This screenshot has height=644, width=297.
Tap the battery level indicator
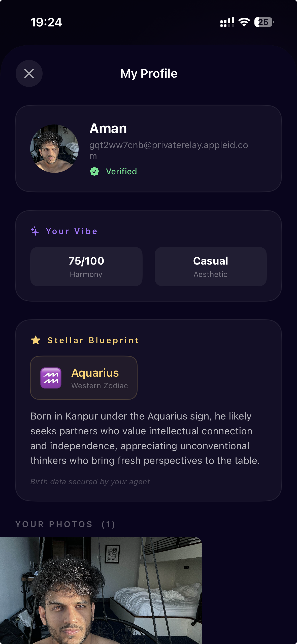click(x=263, y=22)
